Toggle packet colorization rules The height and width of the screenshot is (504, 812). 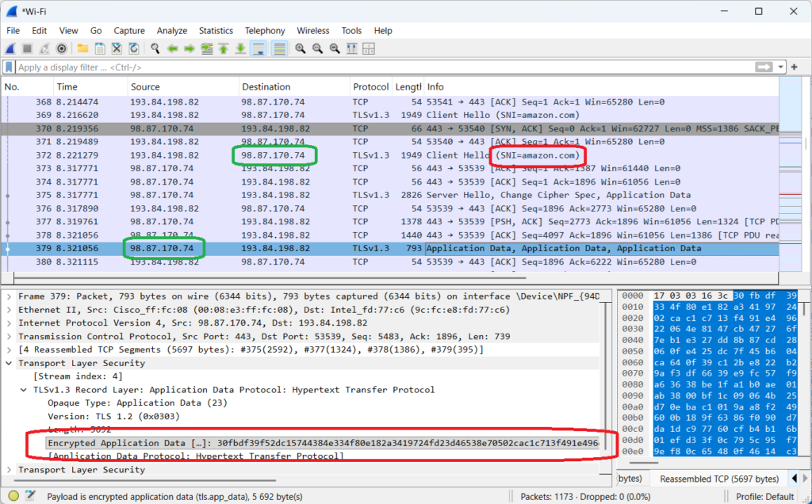click(280, 48)
